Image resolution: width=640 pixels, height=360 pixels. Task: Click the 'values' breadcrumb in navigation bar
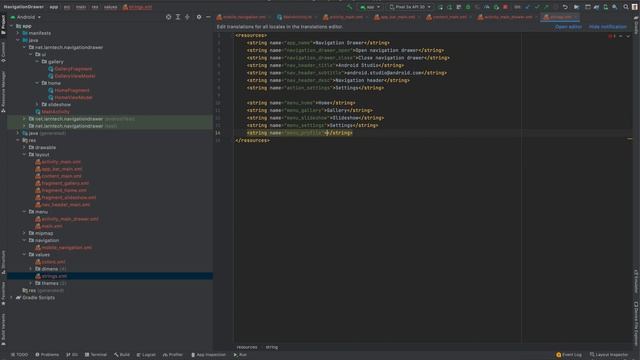110,7
